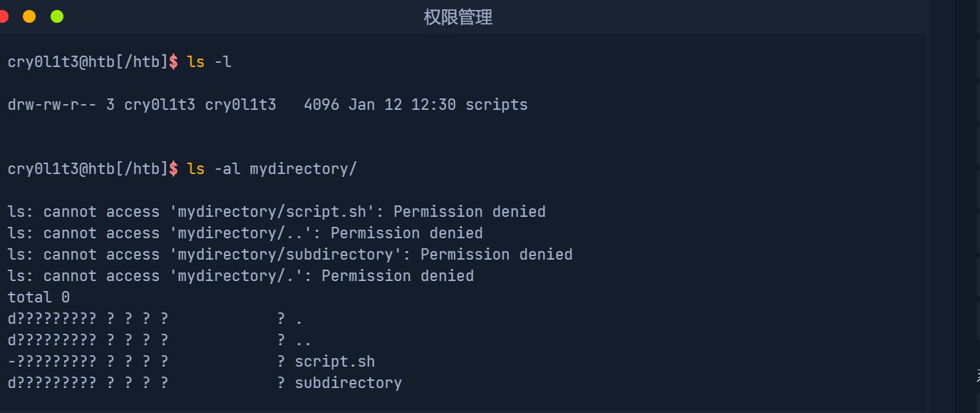
Task: Click the green maximize traffic light button
Action: pyautogui.click(x=56, y=16)
